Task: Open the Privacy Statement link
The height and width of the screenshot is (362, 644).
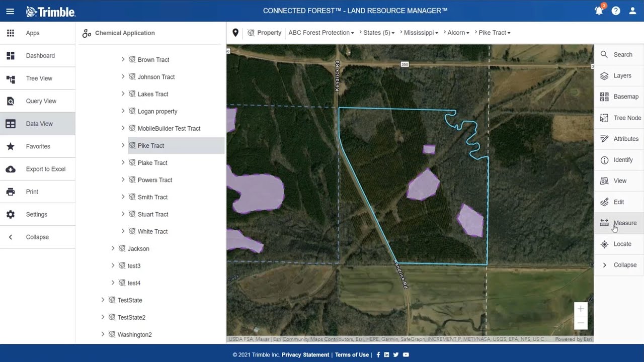Action: coord(305,355)
